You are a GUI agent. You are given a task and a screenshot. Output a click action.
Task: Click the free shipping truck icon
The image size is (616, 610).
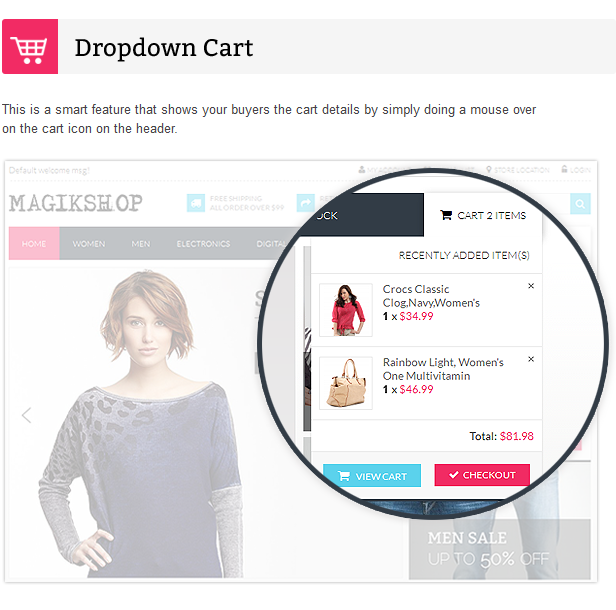[196, 203]
